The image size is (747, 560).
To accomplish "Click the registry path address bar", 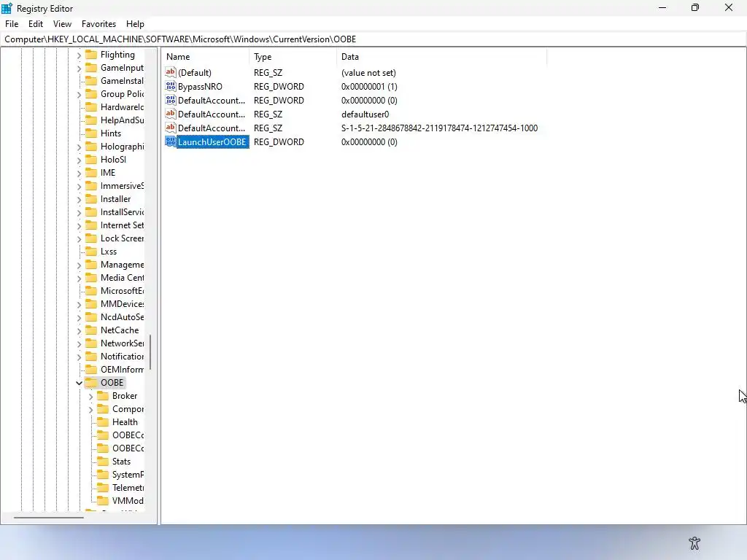I will [x=373, y=39].
